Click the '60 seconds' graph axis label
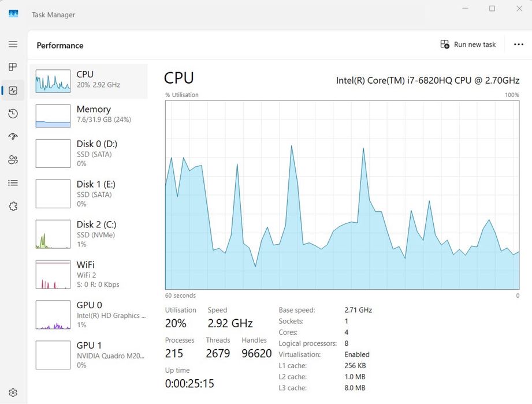Image resolution: width=532 pixels, height=404 pixels. pos(180,295)
